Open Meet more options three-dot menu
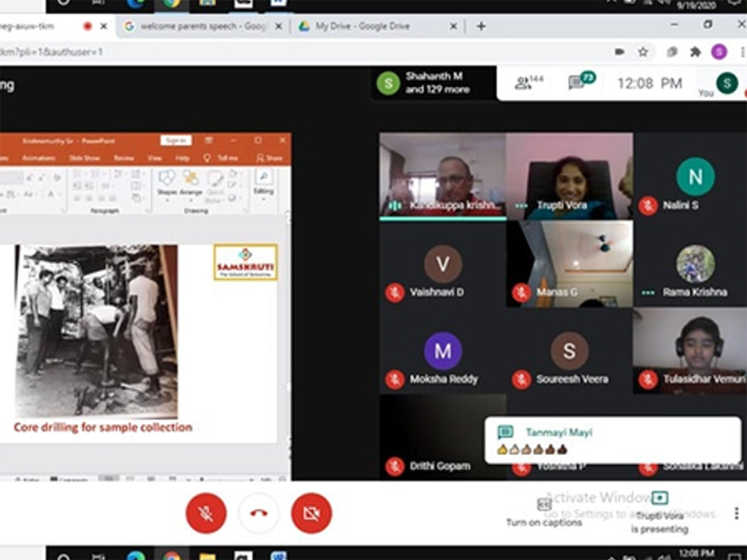This screenshot has height=560, width=747. (736, 513)
